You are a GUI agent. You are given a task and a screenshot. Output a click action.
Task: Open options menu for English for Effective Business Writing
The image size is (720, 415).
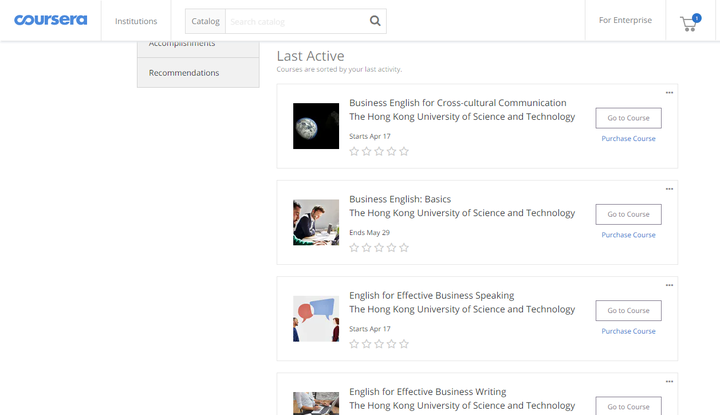coord(669,382)
